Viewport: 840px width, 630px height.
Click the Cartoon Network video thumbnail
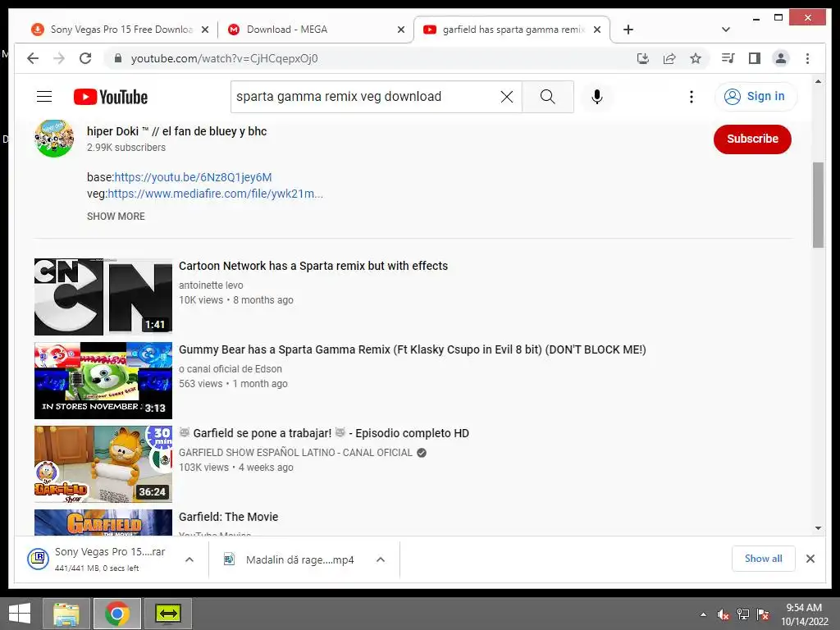[x=103, y=297]
